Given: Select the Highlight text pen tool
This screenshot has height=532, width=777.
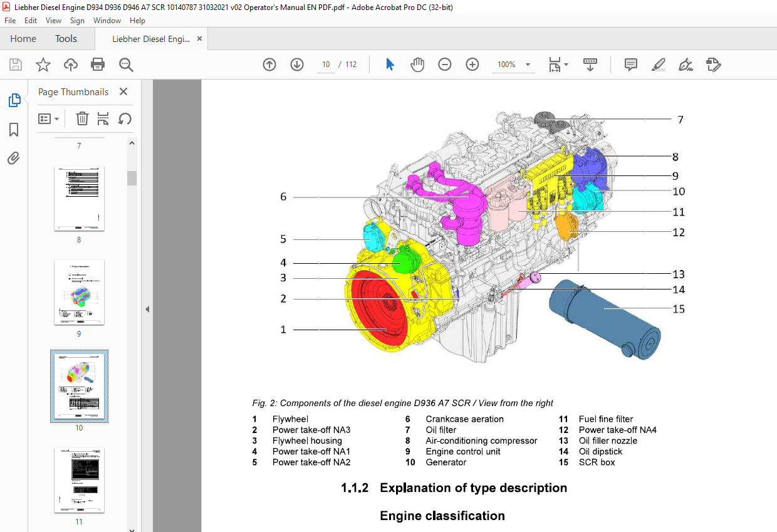Looking at the screenshot, I should pyautogui.click(x=658, y=65).
